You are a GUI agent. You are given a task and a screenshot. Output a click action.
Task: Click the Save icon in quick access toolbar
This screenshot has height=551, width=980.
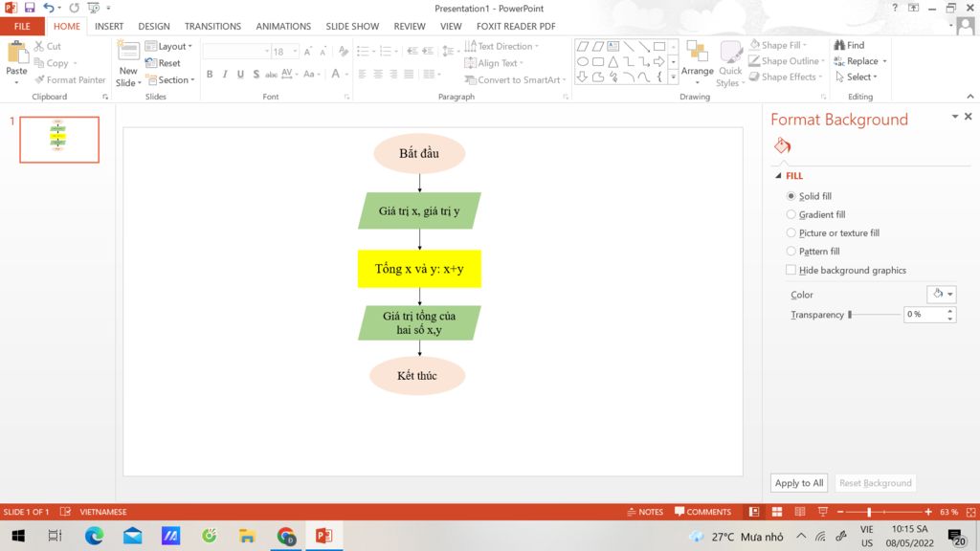coord(30,8)
